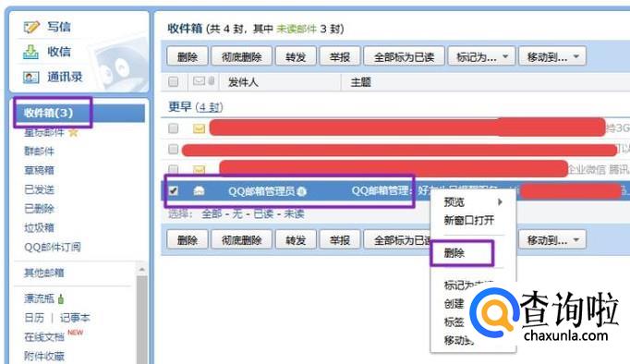Image resolution: width=630 pixels, height=364 pixels.
Task: Open the 垃圾箱 folder
Action: [39, 228]
